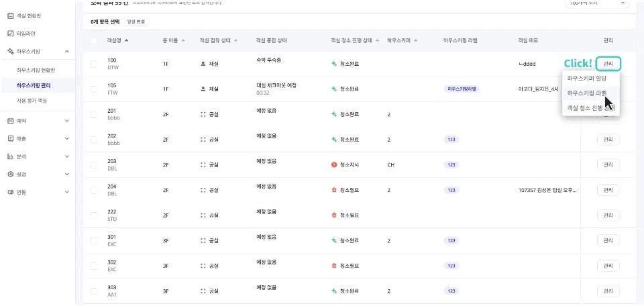
Task: Collapse the 하우스키핑 sidebar section chevron
Action: coord(67,51)
